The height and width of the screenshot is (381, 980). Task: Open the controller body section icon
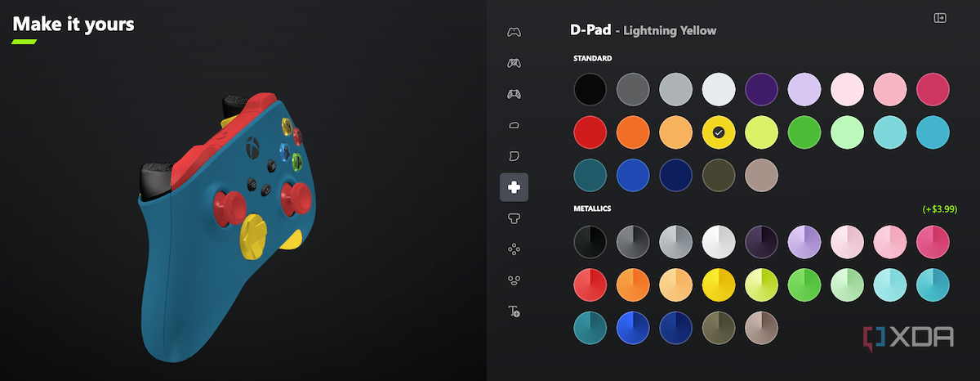(x=514, y=32)
